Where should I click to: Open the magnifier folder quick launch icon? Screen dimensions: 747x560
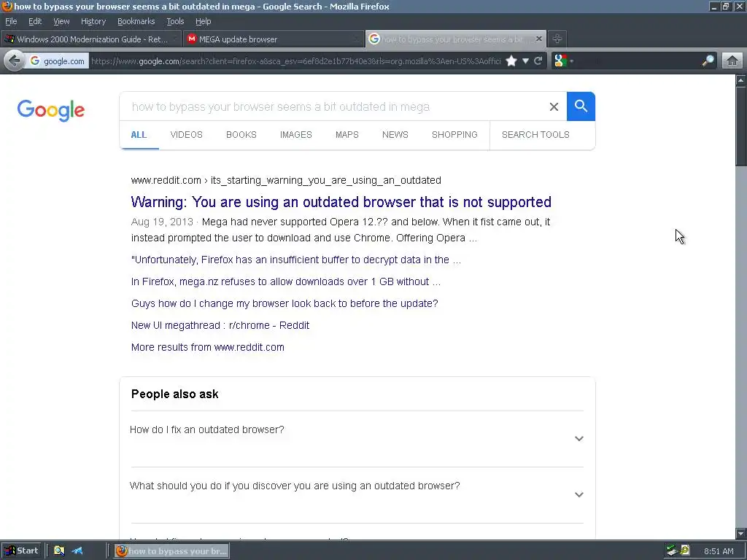coord(59,551)
